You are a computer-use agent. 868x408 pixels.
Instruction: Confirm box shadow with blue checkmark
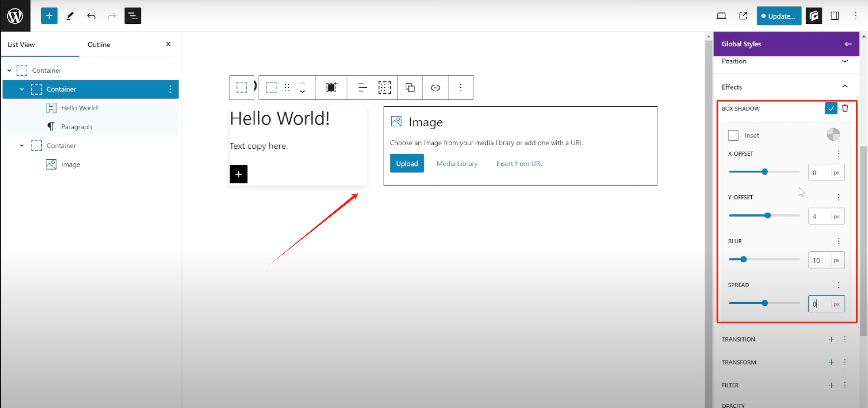831,108
